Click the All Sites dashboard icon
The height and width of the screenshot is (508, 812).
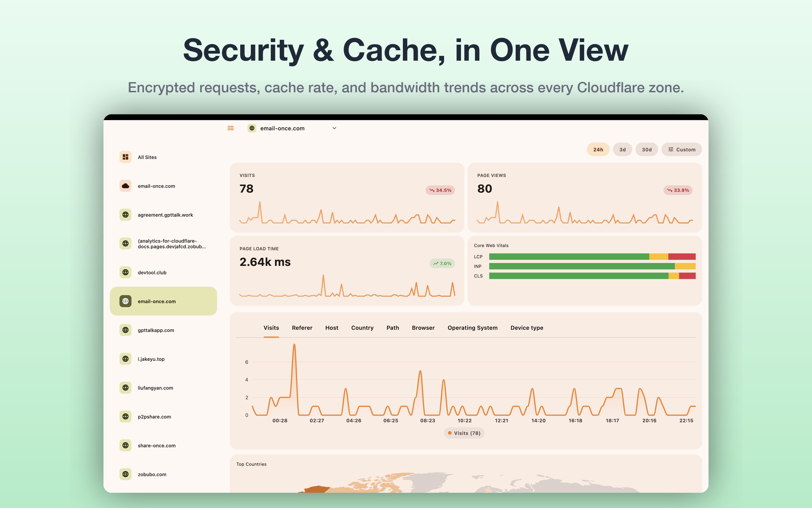(125, 157)
